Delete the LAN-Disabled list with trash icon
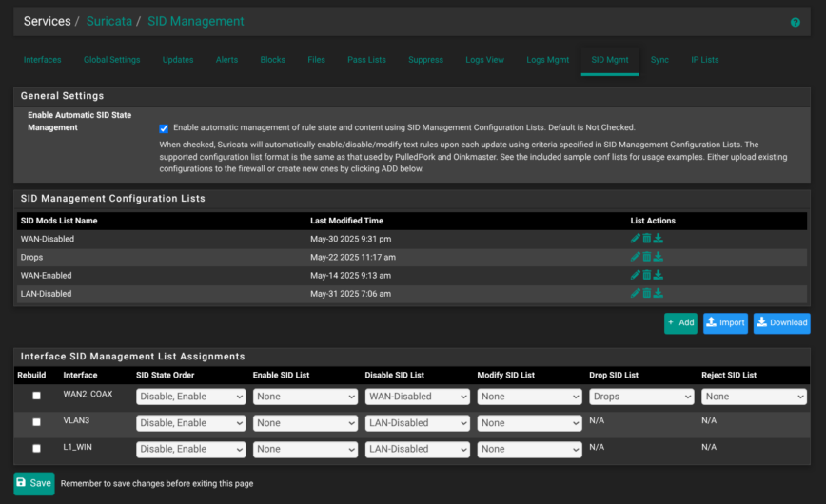 pyautogui.click(x=647, y=293)
